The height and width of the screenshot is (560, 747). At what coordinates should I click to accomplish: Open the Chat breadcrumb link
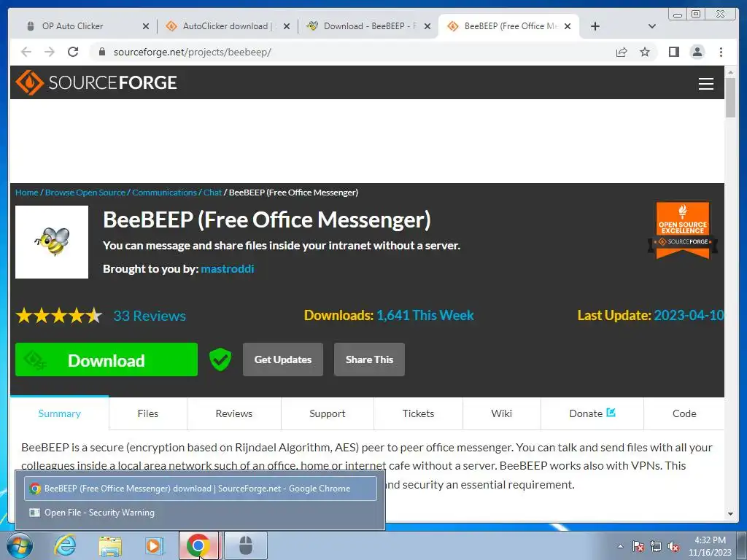pyautogui.click(x=212, y=192)
